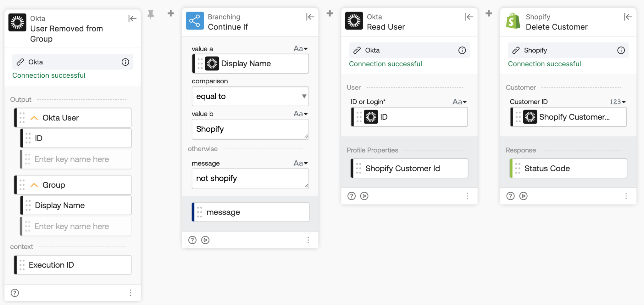The height and width of the screenshot is (305, 644).
Task: Click the value b field containing Shopify
Action: (250, 129)
